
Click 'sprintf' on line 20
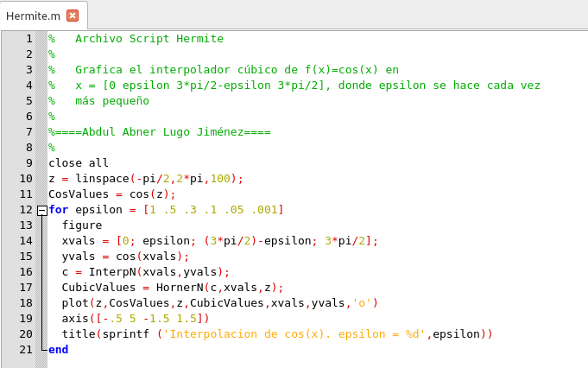pyautogui.click(x=125, y=334)
